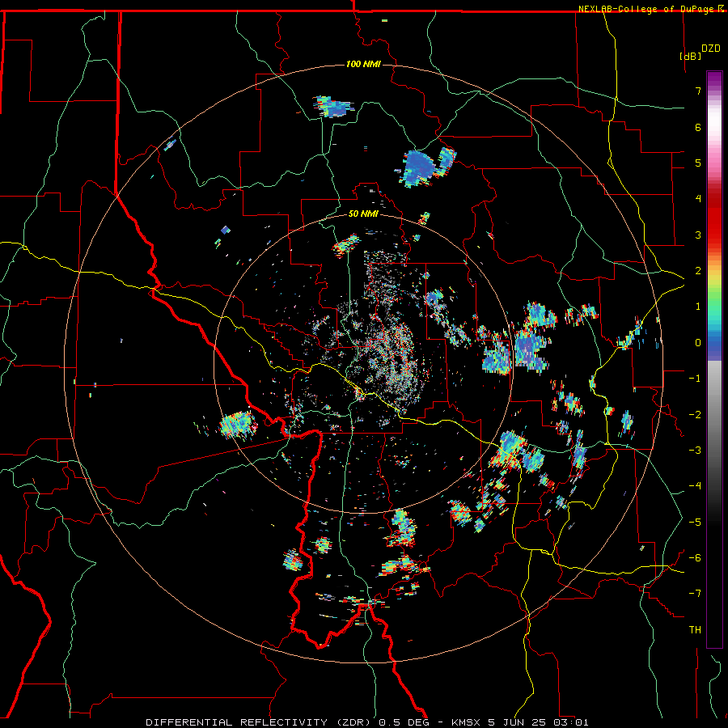Viewport: 728px width, 728px height.
Task: Click the DZD legend title
Action: pyautogui.click(x=711, y=49)
